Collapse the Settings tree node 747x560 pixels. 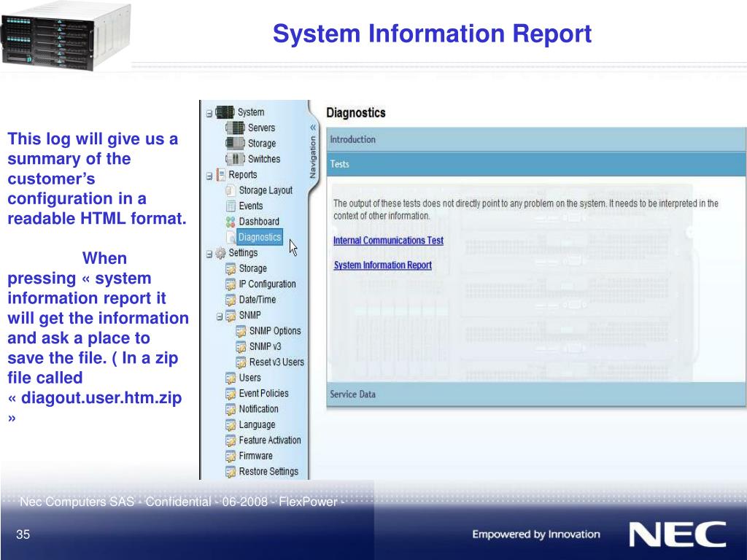[209, 254]
